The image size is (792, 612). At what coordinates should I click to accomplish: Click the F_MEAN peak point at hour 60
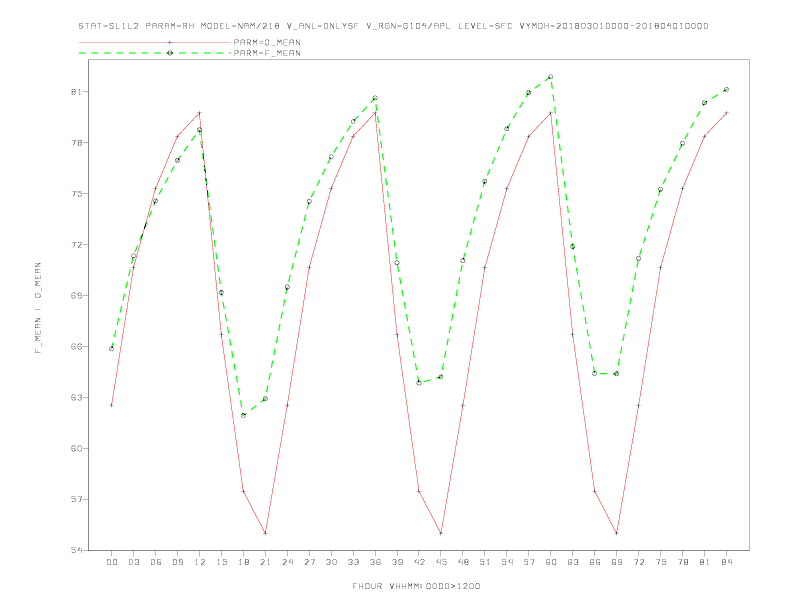[551, 77]
